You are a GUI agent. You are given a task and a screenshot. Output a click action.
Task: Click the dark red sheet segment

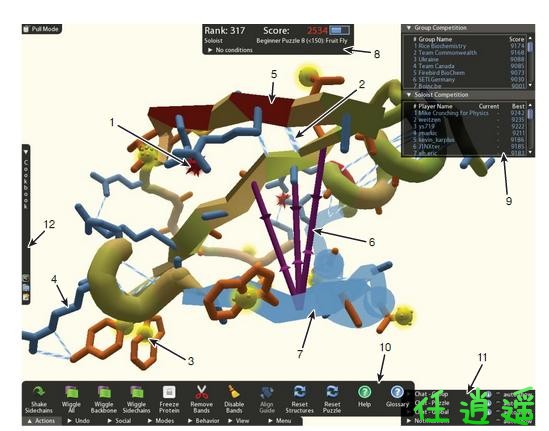[x=268, y=110]
